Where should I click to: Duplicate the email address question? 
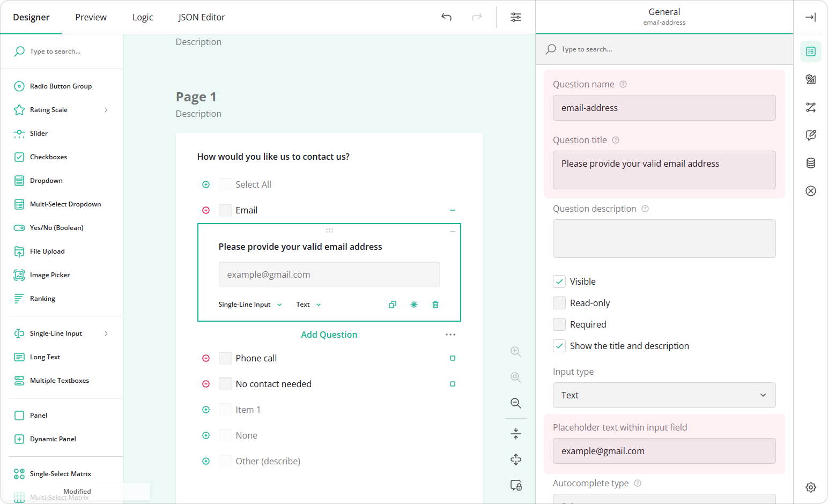tap(392, 304)
